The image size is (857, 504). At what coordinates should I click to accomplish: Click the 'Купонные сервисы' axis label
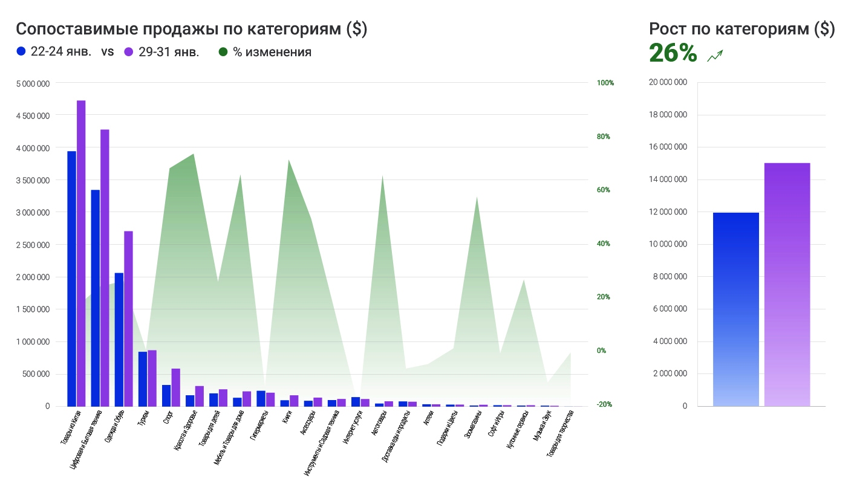(x=517, y=430)
